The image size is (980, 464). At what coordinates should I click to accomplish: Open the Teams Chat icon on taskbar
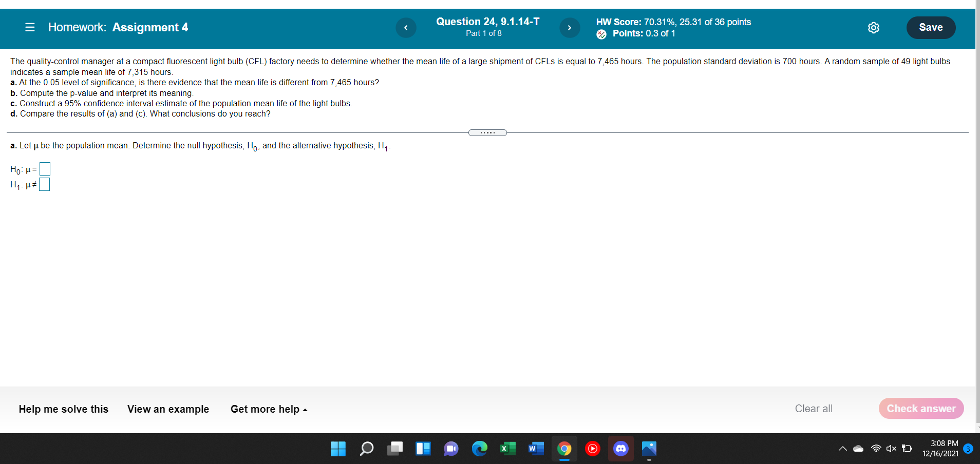click(x=451, y=449)
